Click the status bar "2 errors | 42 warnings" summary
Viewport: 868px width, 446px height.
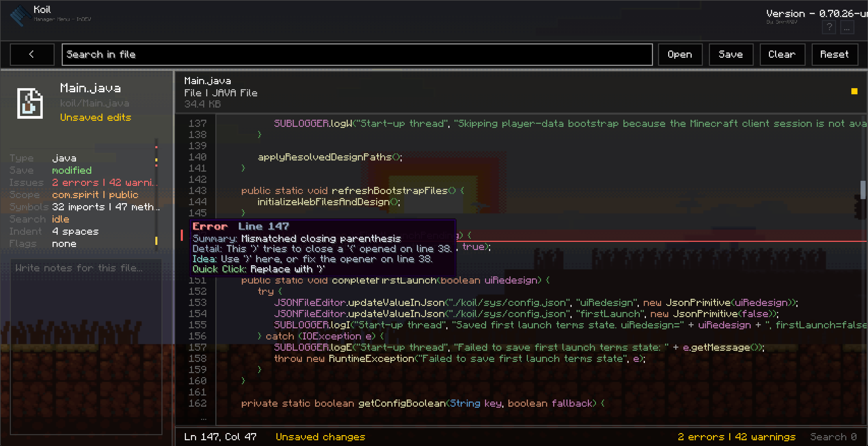737,437
